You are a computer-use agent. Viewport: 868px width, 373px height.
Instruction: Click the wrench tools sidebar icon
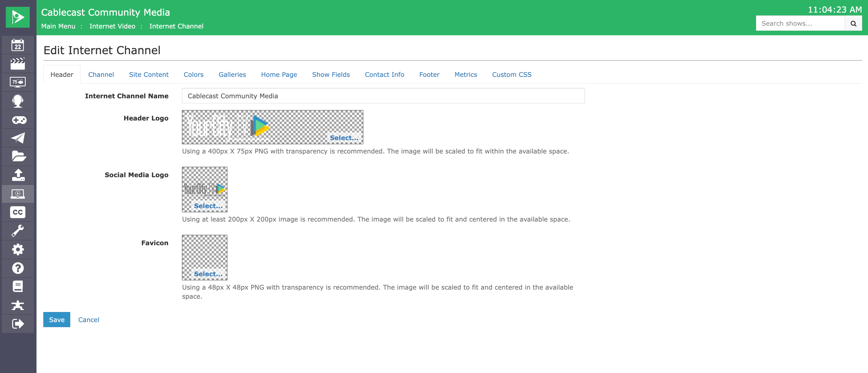tap(18, 231)
